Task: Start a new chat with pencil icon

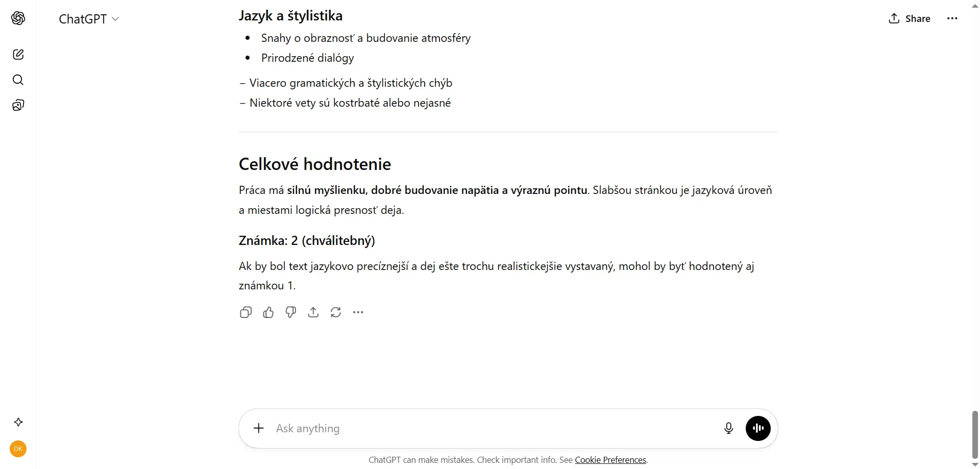Action: (x=18, y=55)
